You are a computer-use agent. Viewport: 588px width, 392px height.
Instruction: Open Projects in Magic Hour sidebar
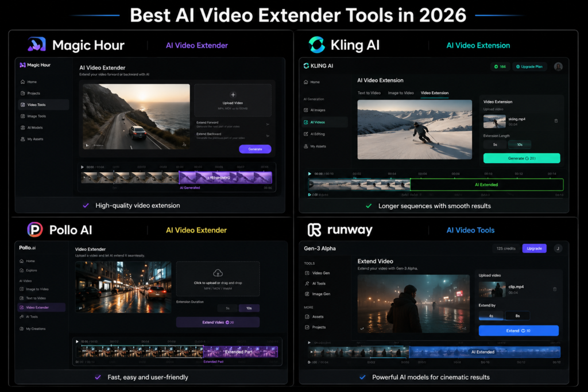[30, 94]
